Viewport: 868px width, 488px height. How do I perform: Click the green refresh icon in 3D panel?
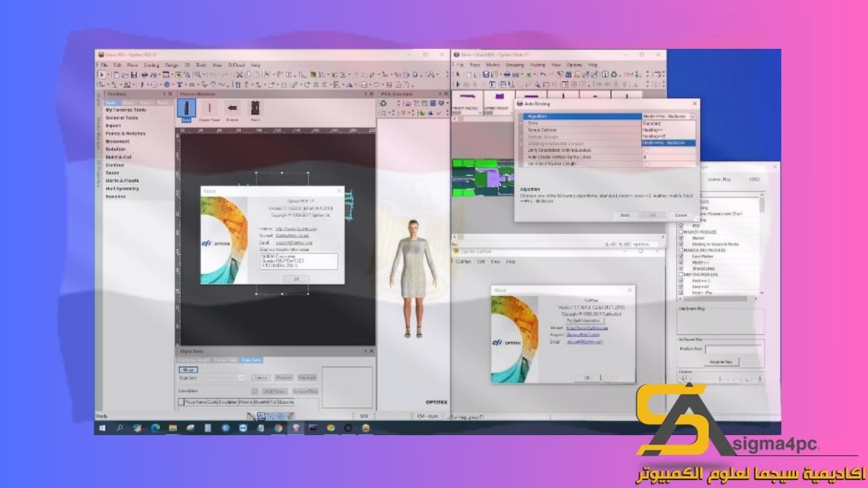pos(384,103)
